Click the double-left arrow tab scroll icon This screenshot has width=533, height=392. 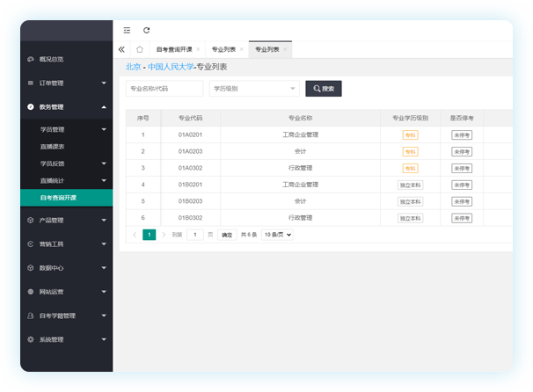point(121,49)
